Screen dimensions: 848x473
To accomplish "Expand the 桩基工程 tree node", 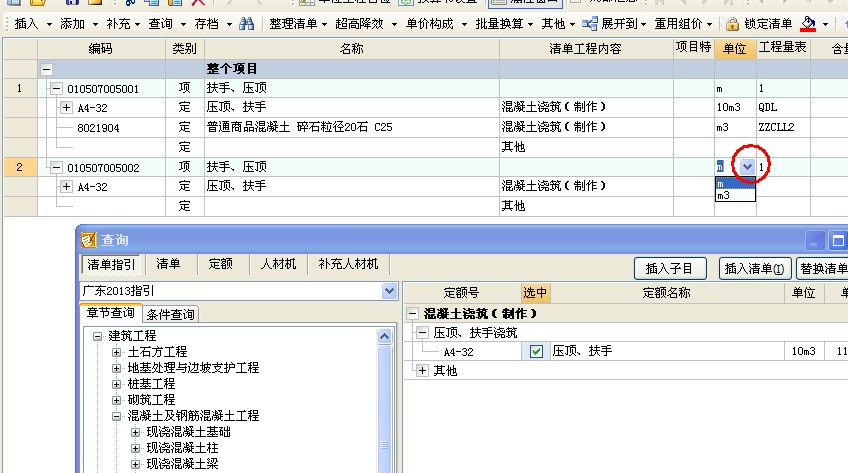I will pos(116,384).
